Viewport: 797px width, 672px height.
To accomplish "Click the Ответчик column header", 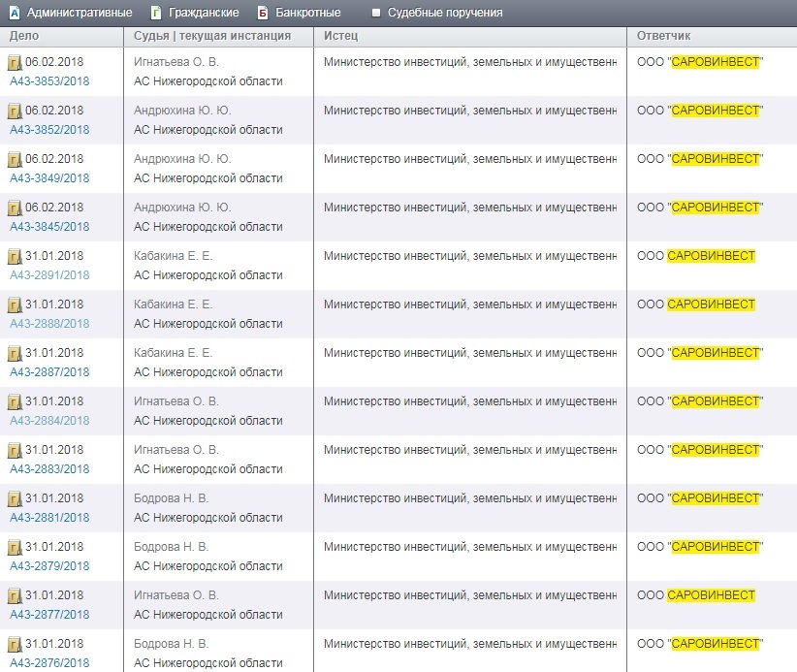I will tap(663, 36).
